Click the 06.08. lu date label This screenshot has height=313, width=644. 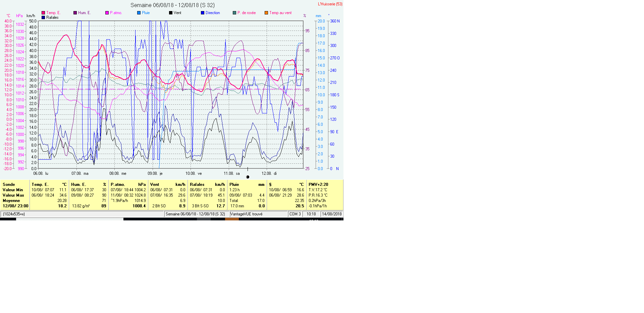(41, 173)
